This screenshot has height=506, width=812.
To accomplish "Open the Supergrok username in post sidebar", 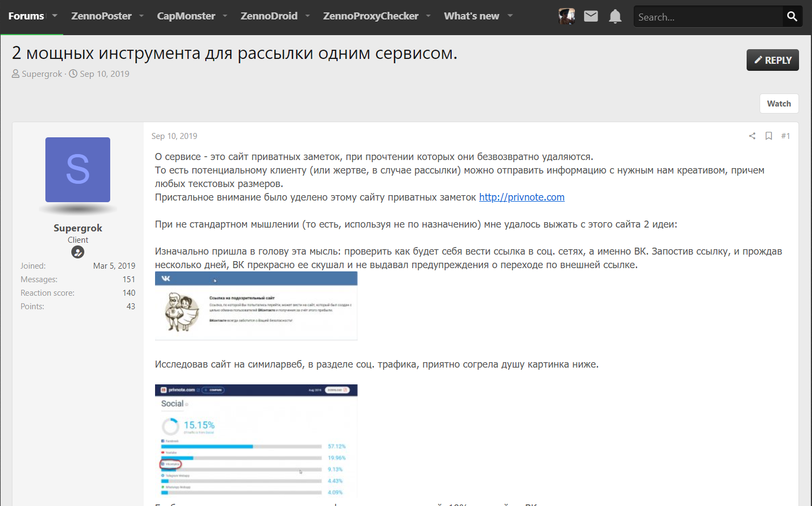I will [78, 228].
